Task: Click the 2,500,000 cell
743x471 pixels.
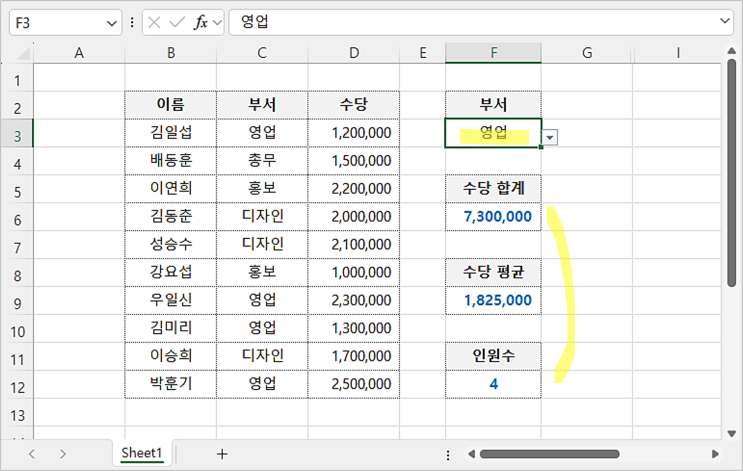Action: [354, 384]
